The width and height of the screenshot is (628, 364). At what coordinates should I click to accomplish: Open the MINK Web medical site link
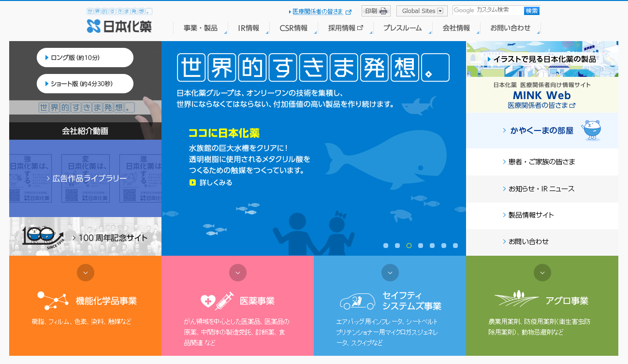coord(542,95)
